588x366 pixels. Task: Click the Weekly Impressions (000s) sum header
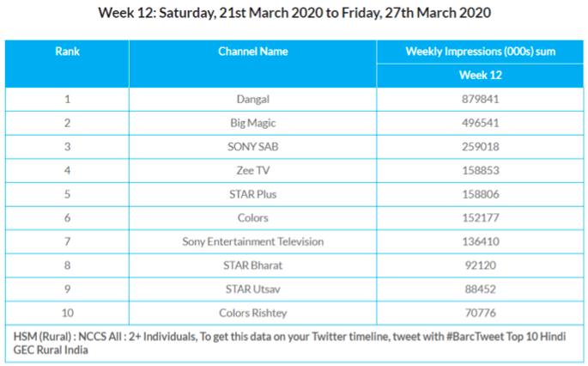click(x=480, y=52)
